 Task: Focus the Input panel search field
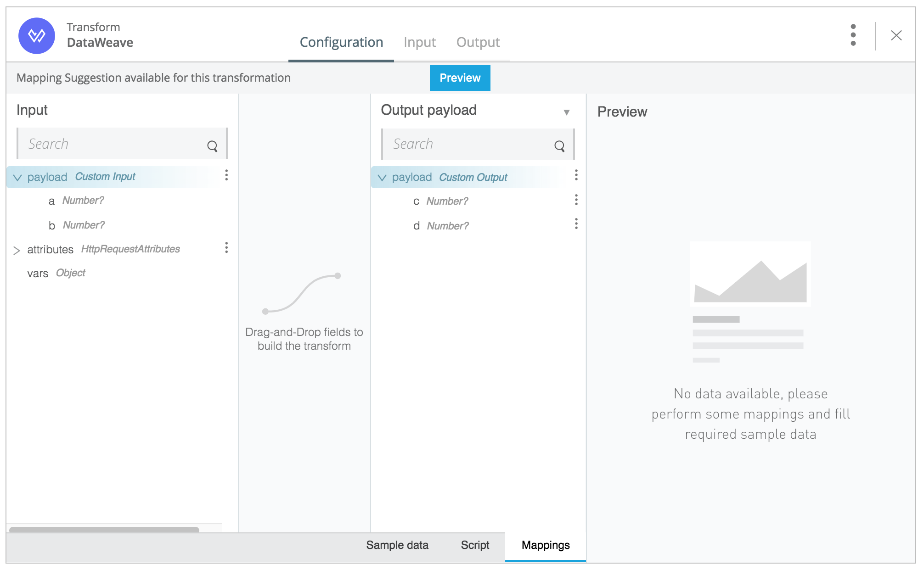122,144
